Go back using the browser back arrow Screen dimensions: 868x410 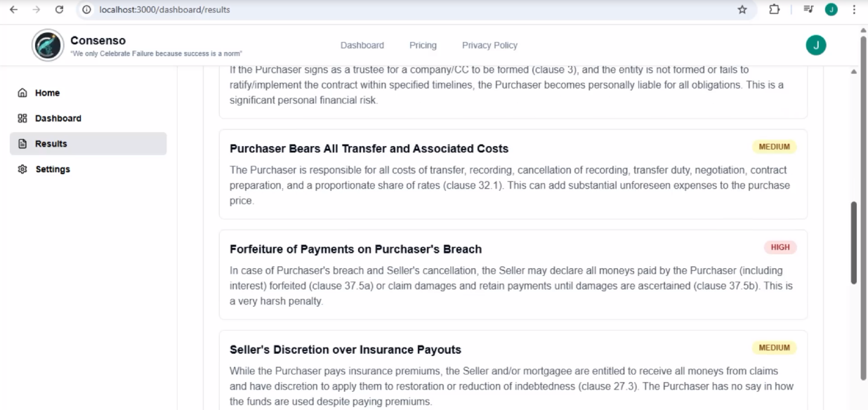(x=13, y=10)
